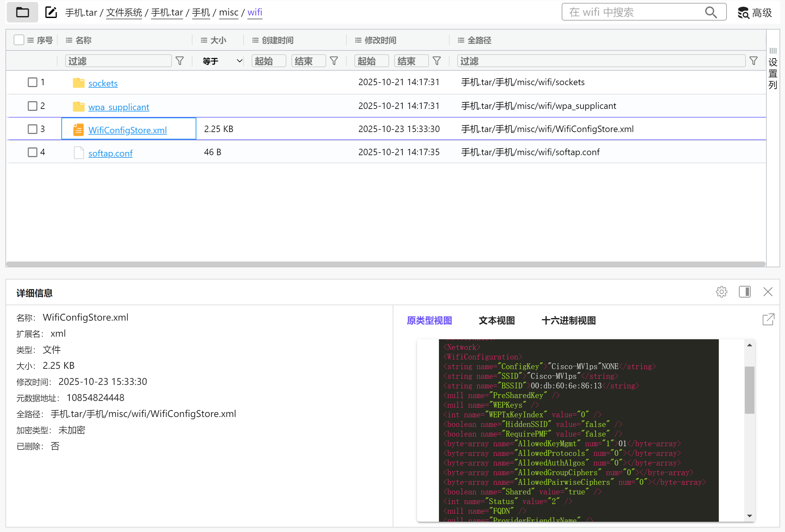
Task: Open preview in a new window
Action: [x=768, y=320]
